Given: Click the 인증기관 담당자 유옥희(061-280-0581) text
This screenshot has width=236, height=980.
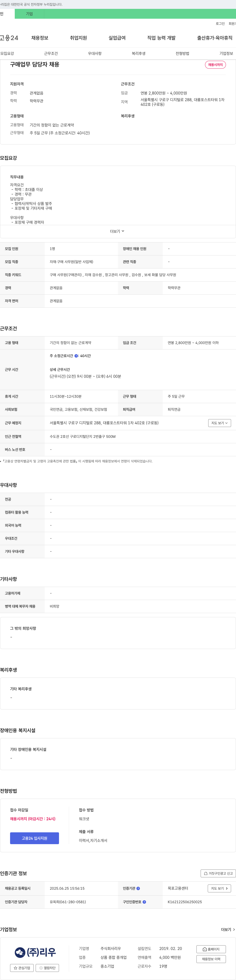Looking at the screenshot, I should 68,902.
